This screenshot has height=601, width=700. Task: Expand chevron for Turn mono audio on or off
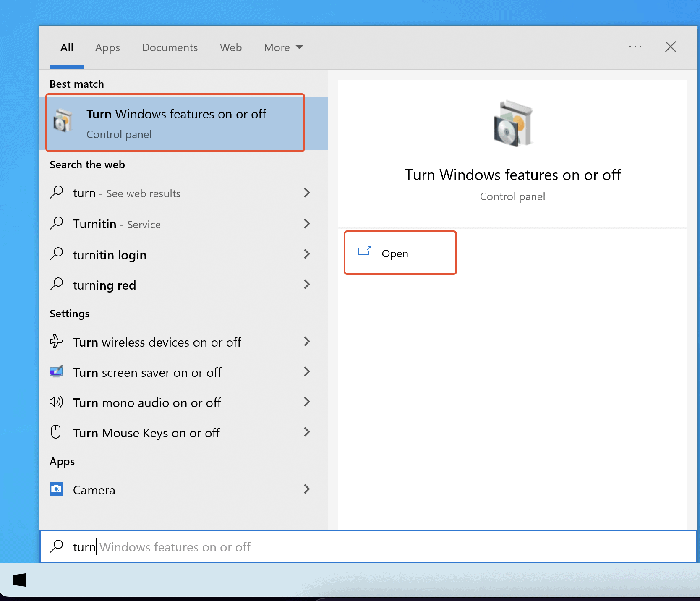307,402
